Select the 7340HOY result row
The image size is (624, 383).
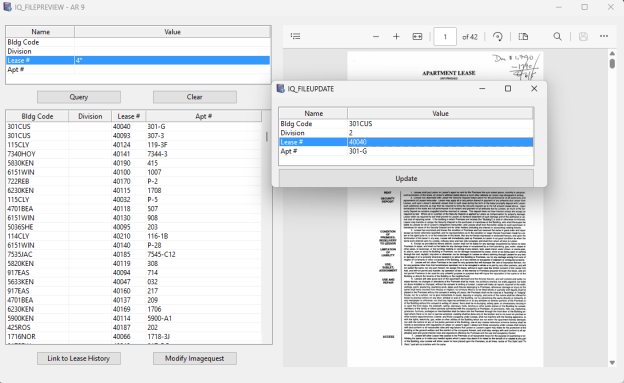pyautogui.click(x=134, y=154)
